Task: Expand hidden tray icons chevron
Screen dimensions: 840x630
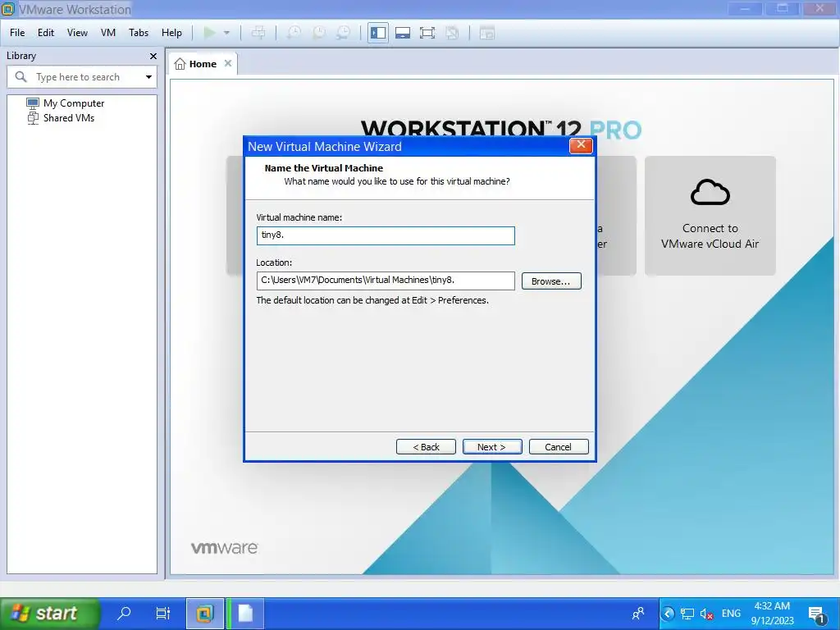Action: [668, 614]
